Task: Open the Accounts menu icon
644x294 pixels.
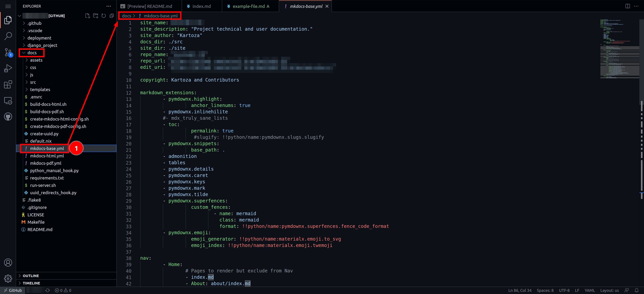Action: tap(8, 263)
